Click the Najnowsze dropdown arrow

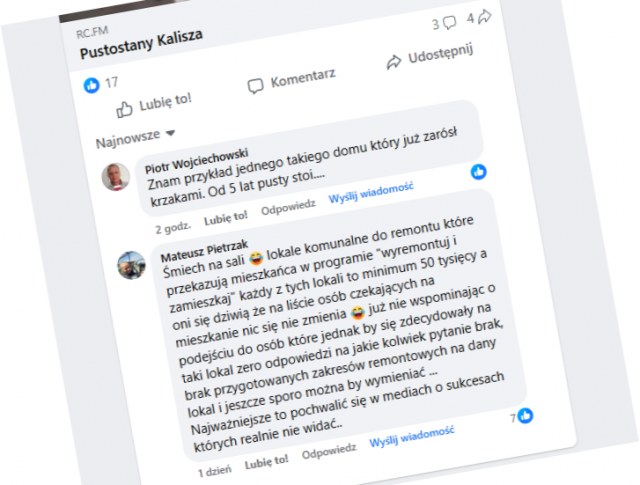170,133
